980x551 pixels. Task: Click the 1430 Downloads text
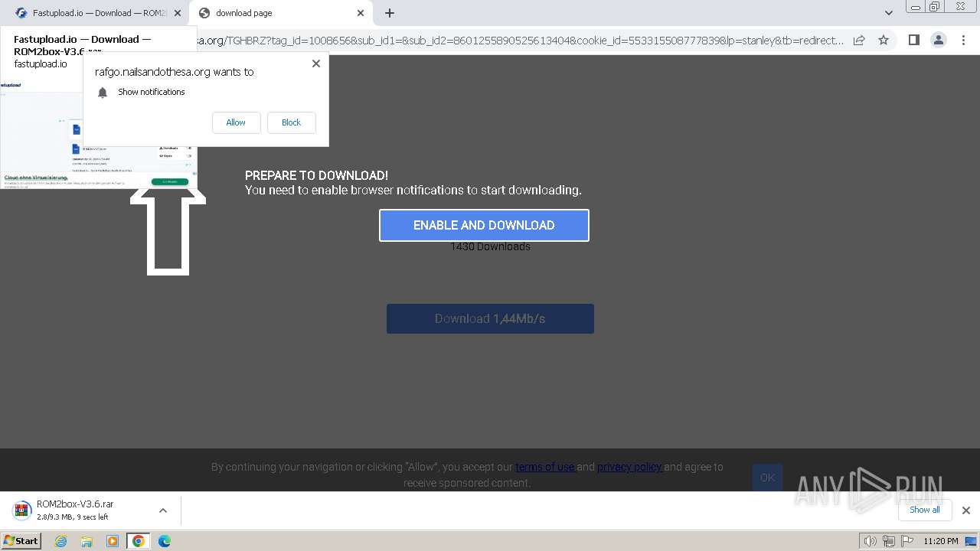click(490, 246)
